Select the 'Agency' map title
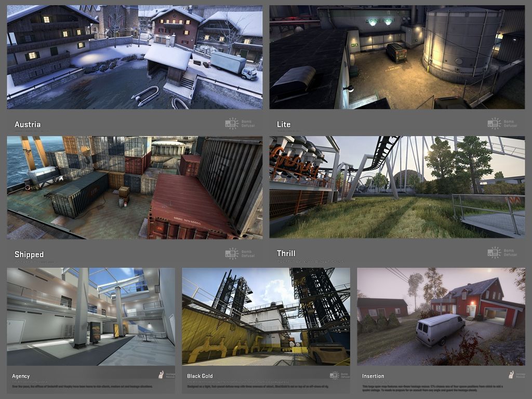This screenshot has height=399, width=532. (x=21, y=376)
